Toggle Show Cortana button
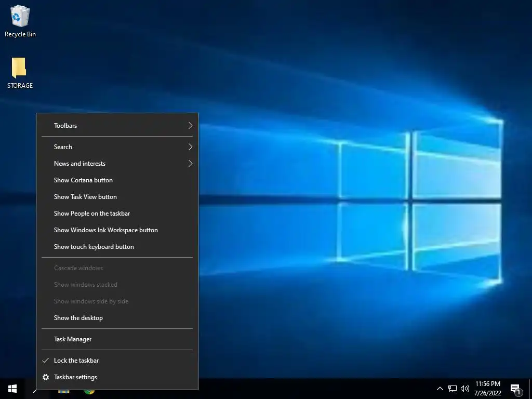532x399 pixels. click(x=117, y=180)
